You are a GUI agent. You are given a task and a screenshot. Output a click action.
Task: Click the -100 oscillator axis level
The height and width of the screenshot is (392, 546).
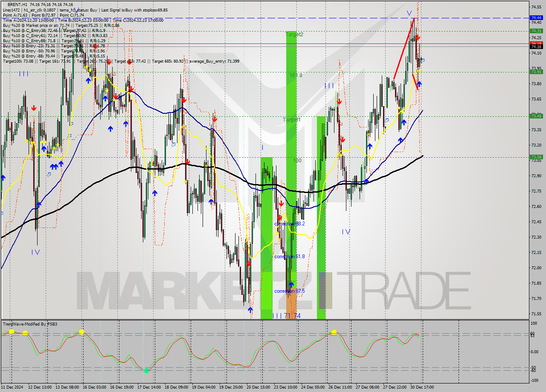(535, 381)
